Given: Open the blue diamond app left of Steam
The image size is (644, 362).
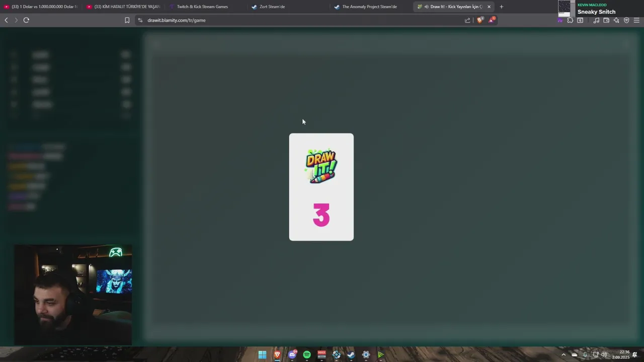Looking at the screenshot, I should coord(337,355).
